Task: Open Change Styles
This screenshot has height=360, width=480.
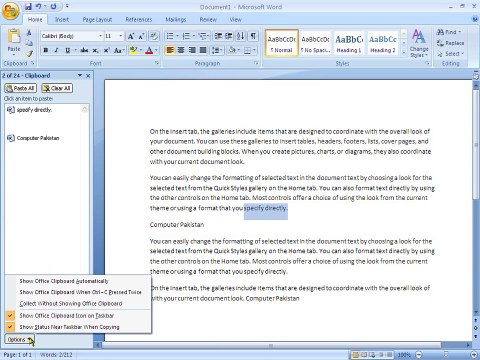Action: click(x=419, y=43)
